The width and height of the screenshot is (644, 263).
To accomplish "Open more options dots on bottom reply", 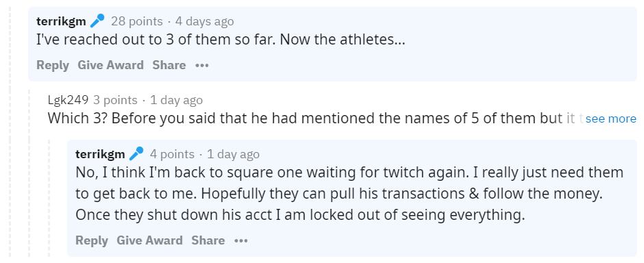I will (241, 241).
